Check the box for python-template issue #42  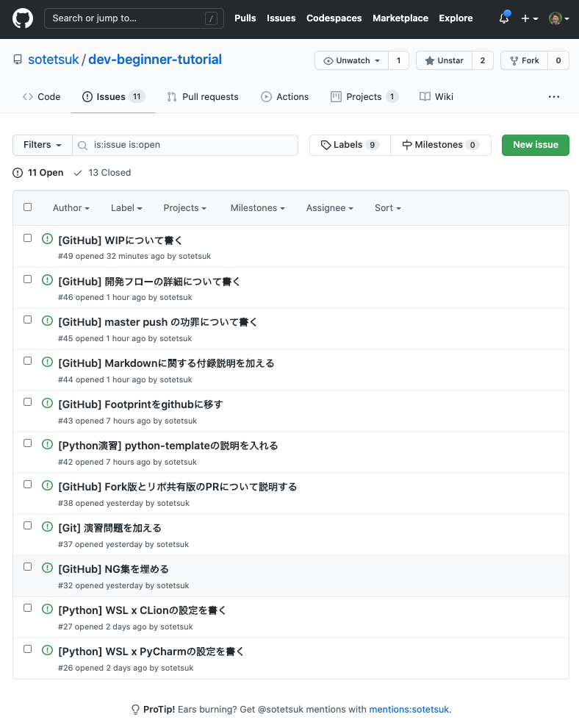(28, 443)
